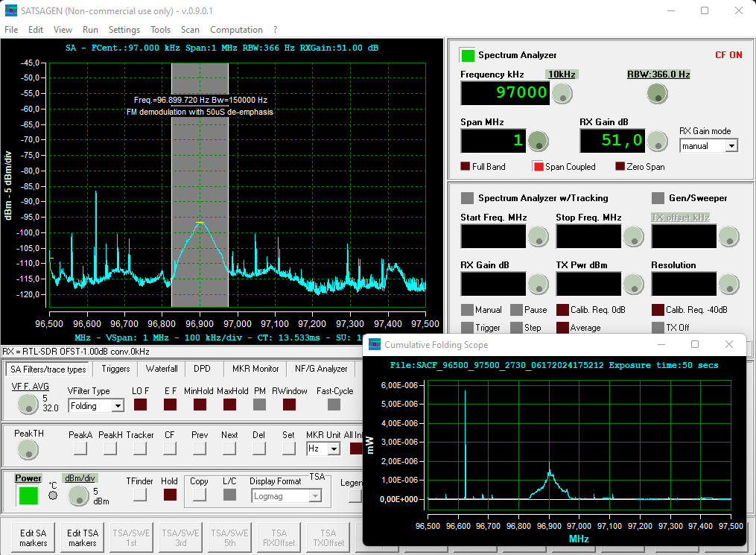Toggle the LO F filter indicator

point(140,405)
